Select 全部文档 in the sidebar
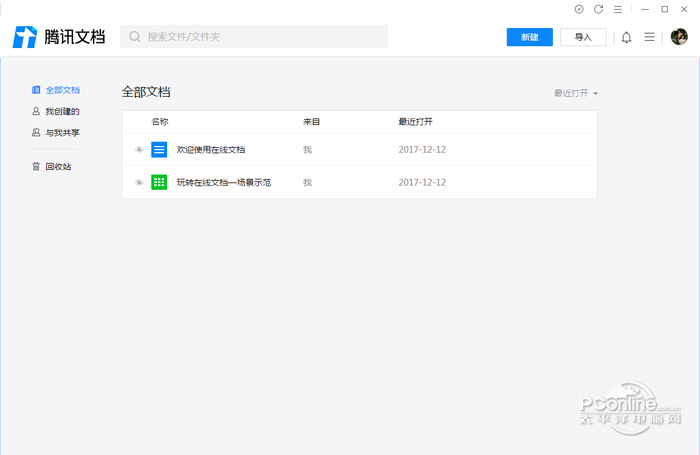Screen dimensions: 700x455 56,90
